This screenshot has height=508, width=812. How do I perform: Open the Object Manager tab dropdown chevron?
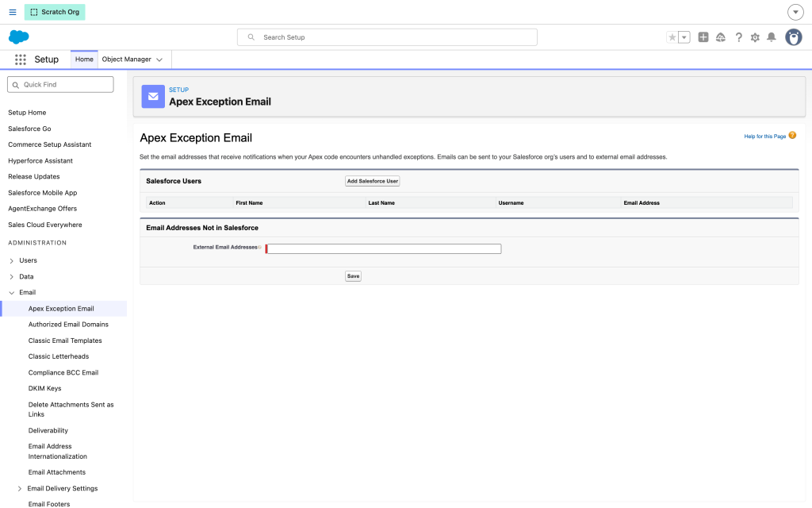point(159,60)
